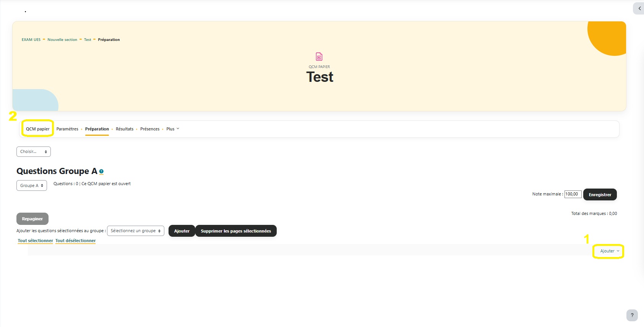This screenshot has height=327, width=644.
Task: Open the Nouvelle section breadcrumb link
Action: coord(62,39)
